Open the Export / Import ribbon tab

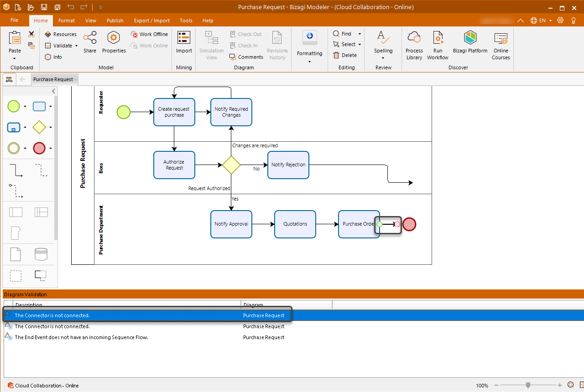[152, 21]
